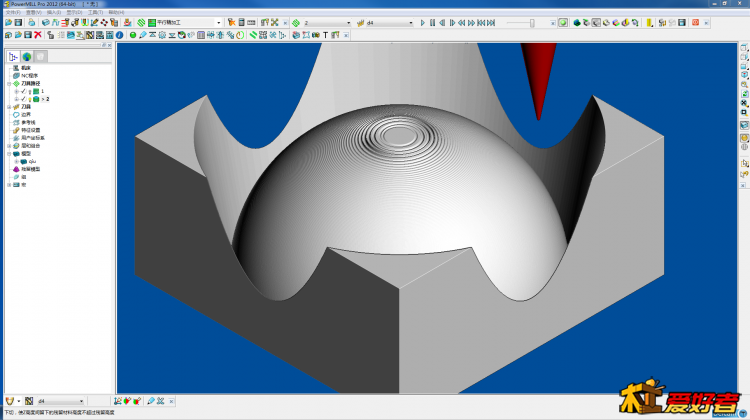Click the T text icon in second toolbar
Image resolution: width=750 pixels, height=420 pixels.
pos(326,35)
